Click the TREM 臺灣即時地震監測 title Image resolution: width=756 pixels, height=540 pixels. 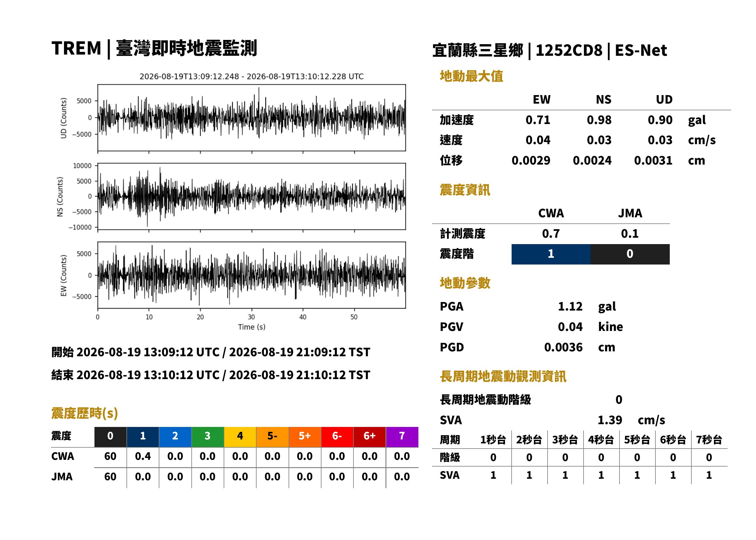point(154,48)
